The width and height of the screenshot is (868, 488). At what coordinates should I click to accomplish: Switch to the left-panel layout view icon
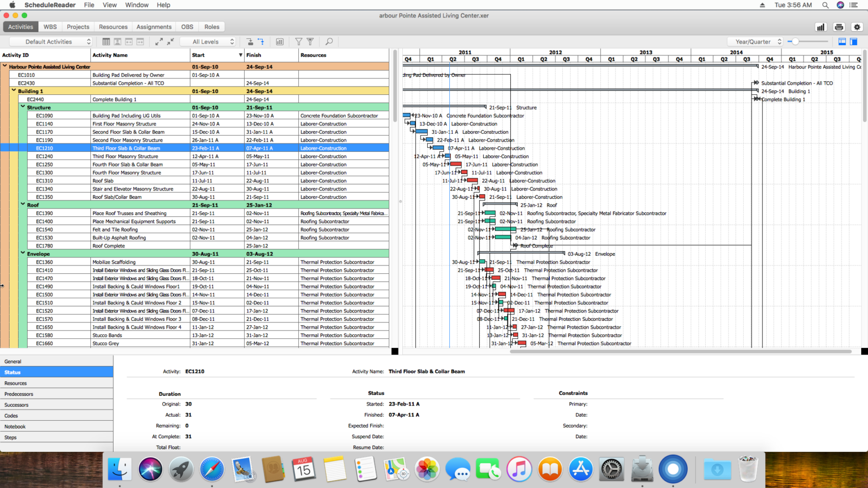point(854,41)
